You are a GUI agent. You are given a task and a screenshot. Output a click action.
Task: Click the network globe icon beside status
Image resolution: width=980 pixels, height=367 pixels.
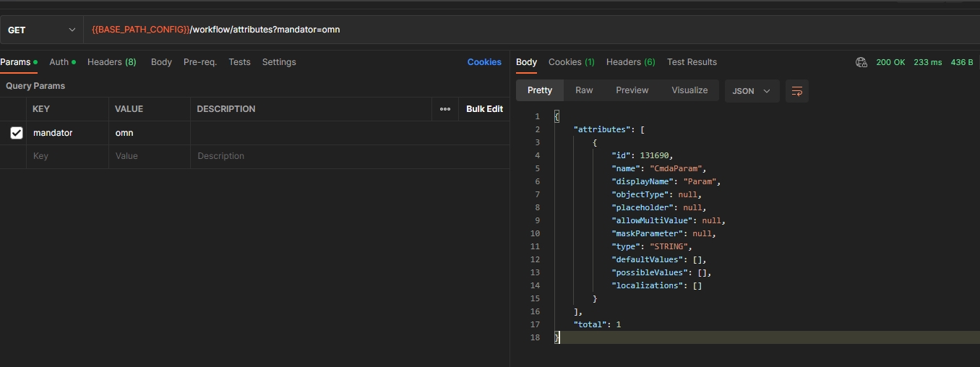[x=861, y=62]
